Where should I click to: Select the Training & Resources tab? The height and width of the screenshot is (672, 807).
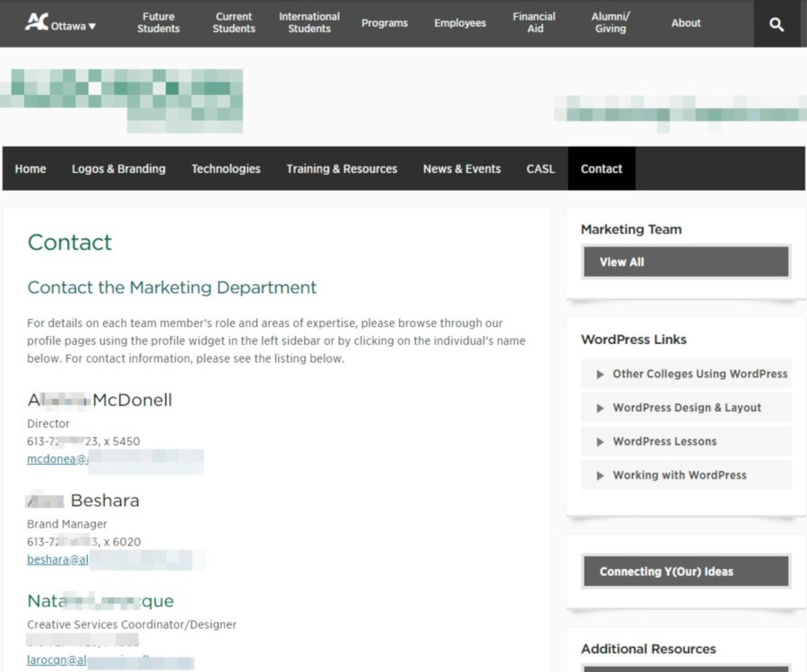(342, 168)
